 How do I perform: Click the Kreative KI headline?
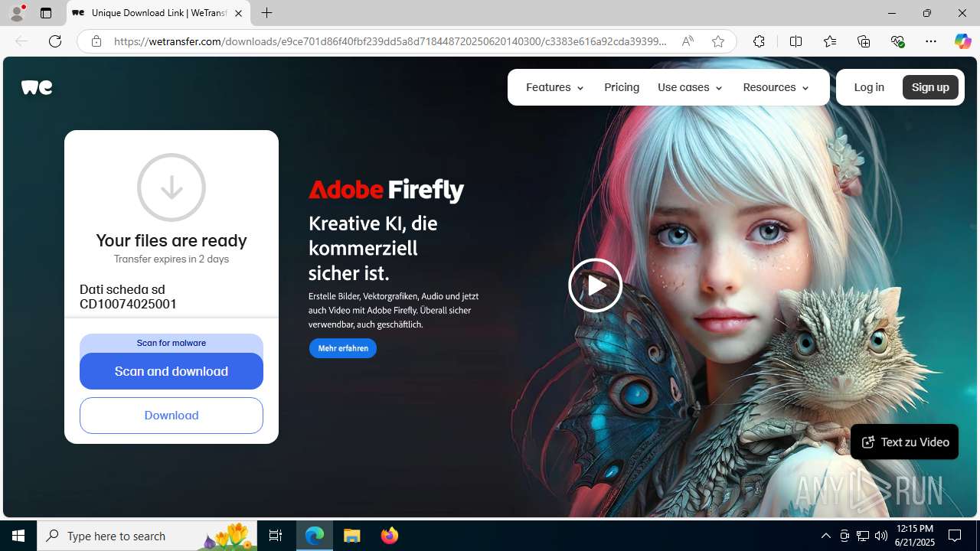374,248
